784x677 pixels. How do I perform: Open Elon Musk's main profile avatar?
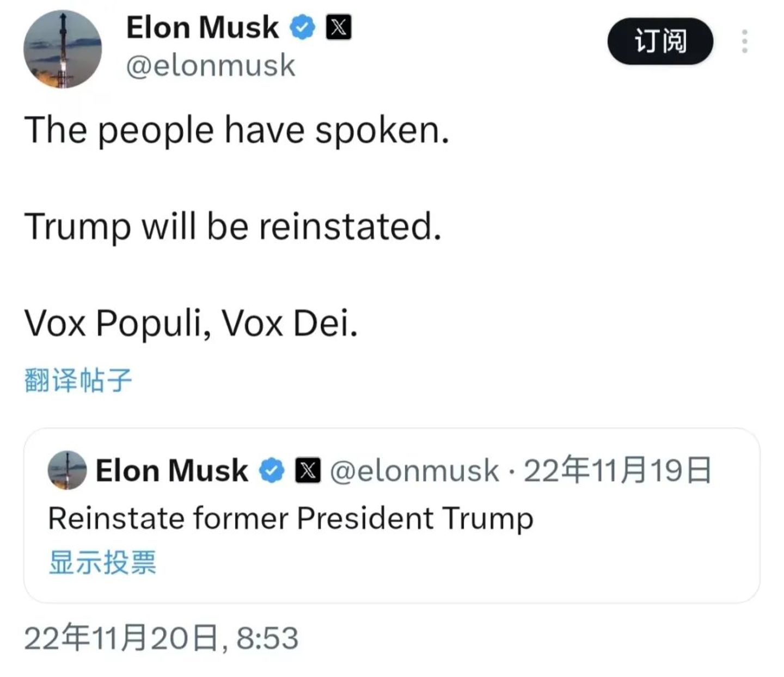click(63, 49)
